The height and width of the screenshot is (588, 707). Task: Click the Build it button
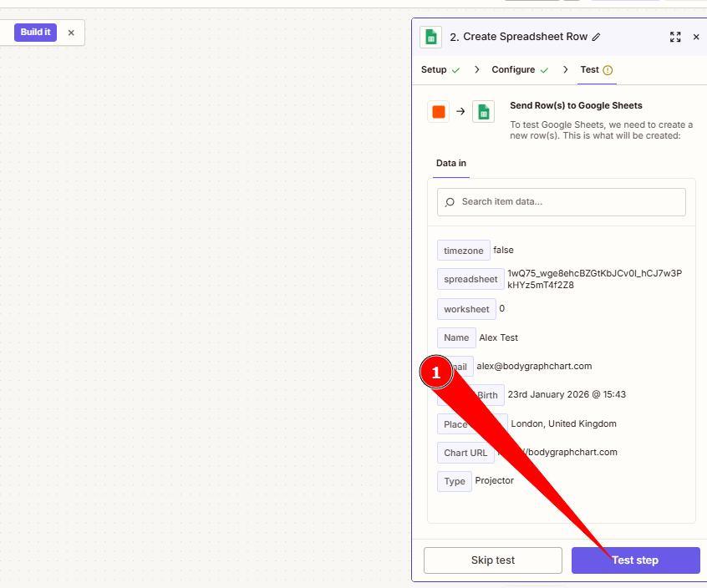pos(35,33)
